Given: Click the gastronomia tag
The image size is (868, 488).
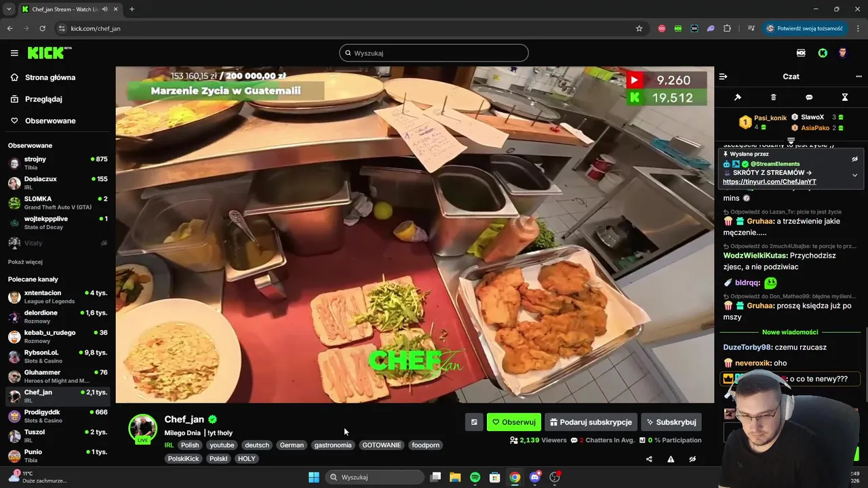Looking at the screenshot, I should pyautogui.click(x=333, y=445).
